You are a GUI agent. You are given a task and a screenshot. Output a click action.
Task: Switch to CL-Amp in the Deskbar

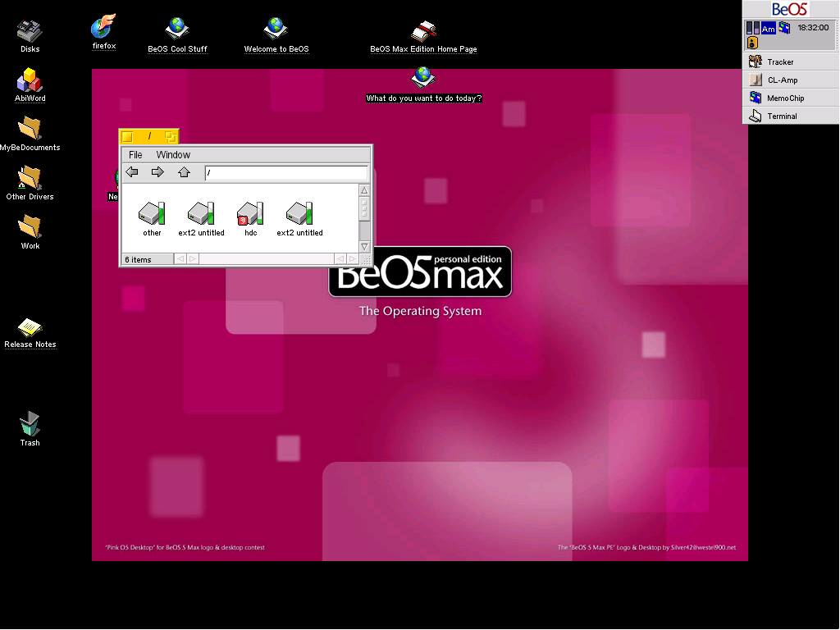point(791,80)
